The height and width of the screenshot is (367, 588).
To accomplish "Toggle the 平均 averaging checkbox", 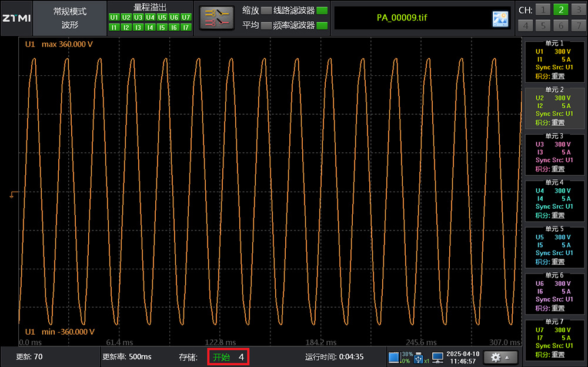I will tap(266, 25).
